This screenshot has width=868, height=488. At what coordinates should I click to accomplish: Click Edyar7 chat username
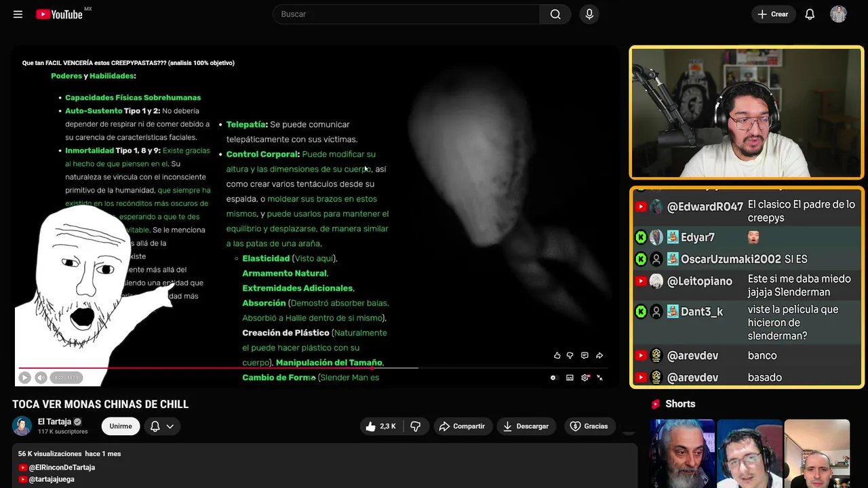[698, 237]
